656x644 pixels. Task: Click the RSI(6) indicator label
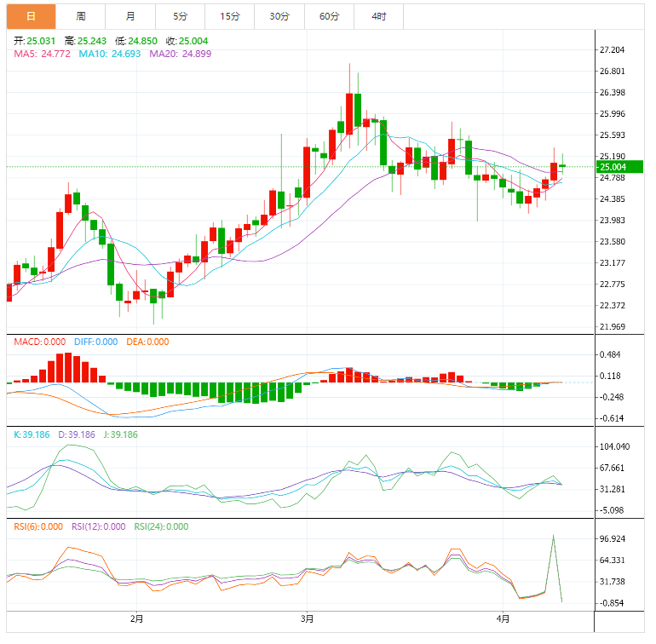click(x=37, y=526)
